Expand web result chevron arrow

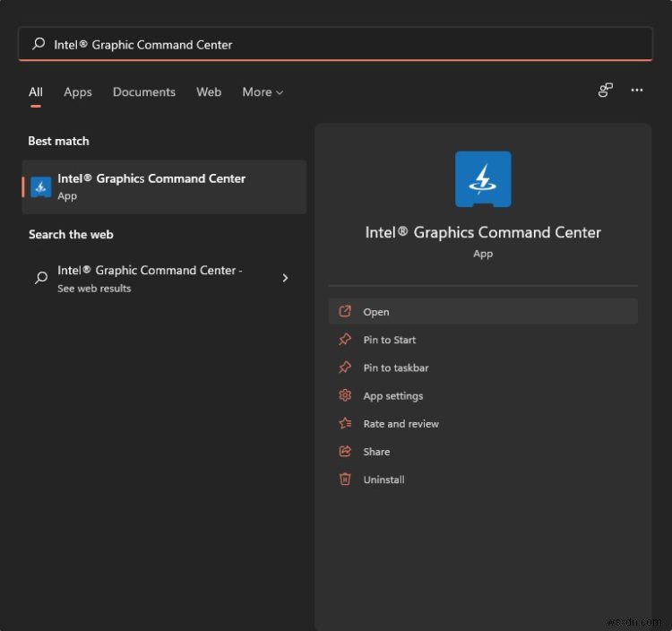(285, 278)
